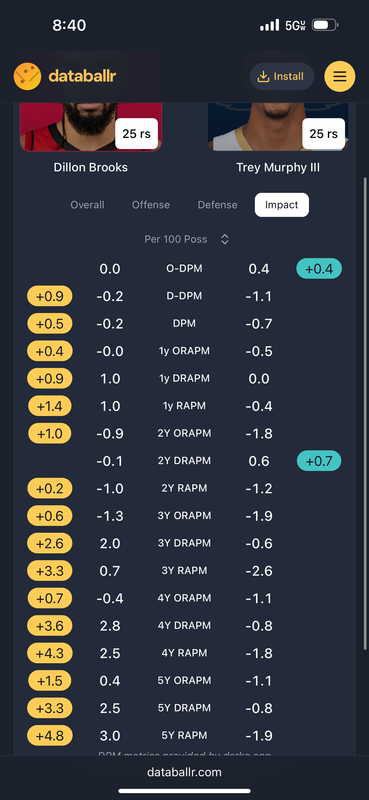The image size is (369, 800).
Task: Open the hamburger menu
Action: pyautogui.click(x=340, y=77)
